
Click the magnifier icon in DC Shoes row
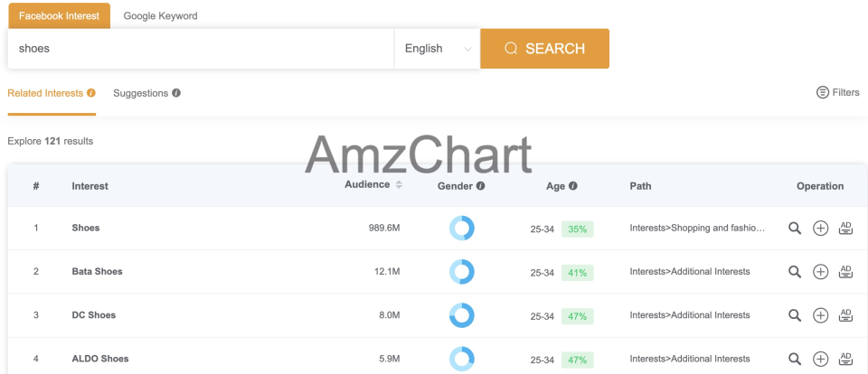point(795,315)
